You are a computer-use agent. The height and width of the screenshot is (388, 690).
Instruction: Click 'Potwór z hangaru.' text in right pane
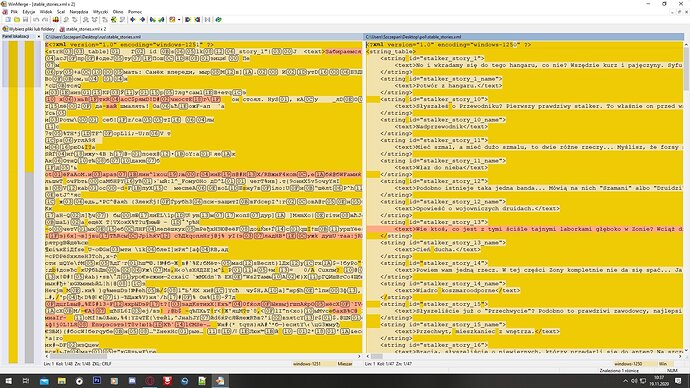(x=448, y=86)
